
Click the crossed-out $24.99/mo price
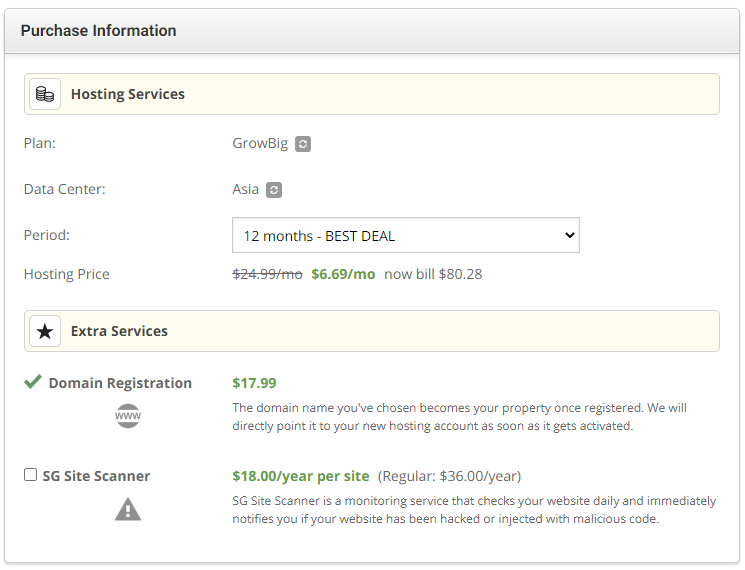click(x=267, y=274)
